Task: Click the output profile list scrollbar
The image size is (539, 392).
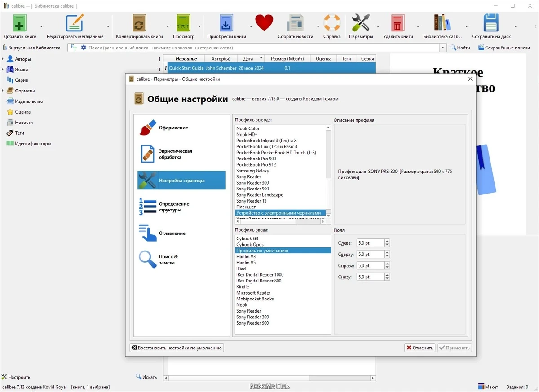Action: [x=328, y=172]
